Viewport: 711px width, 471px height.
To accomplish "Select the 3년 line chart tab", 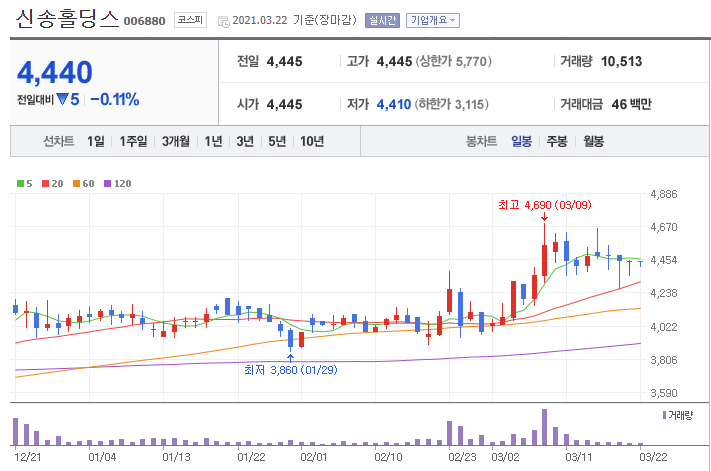I will (245, 141).
